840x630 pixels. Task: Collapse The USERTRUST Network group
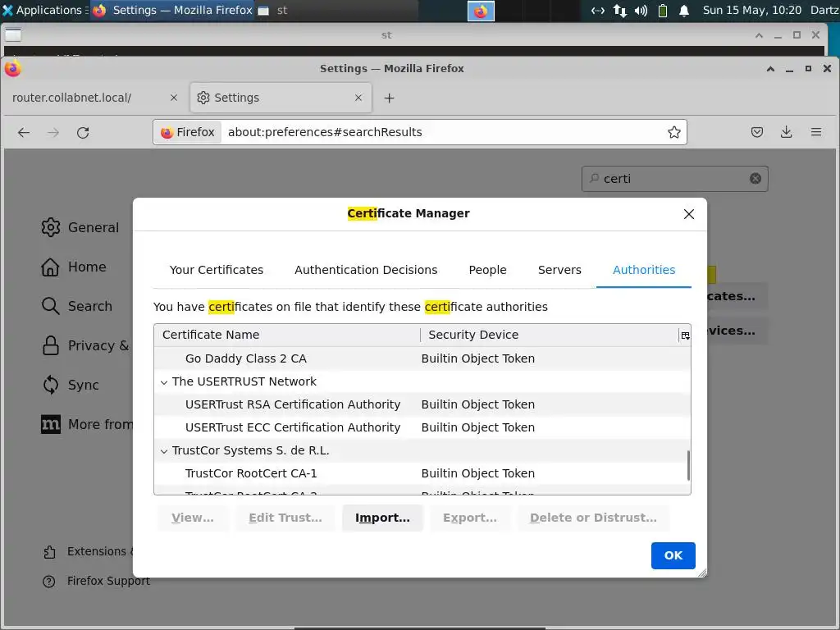click(x=164, y=382)
